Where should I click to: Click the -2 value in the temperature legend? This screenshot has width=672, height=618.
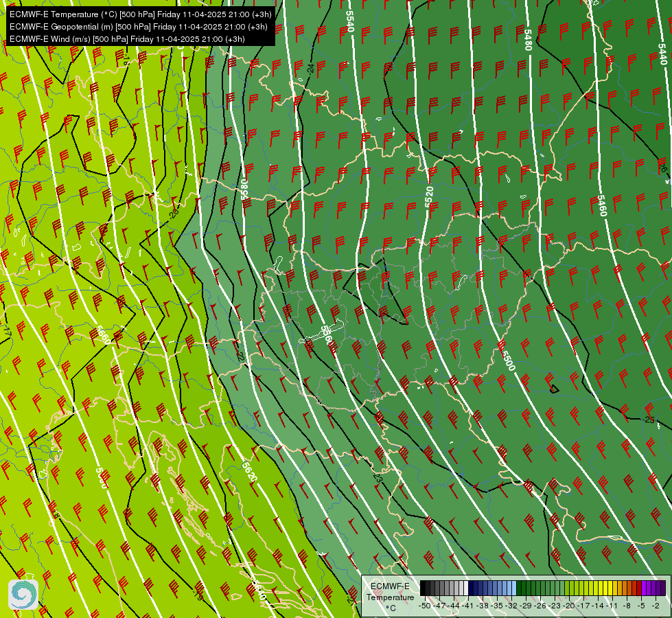pos(656,606)
